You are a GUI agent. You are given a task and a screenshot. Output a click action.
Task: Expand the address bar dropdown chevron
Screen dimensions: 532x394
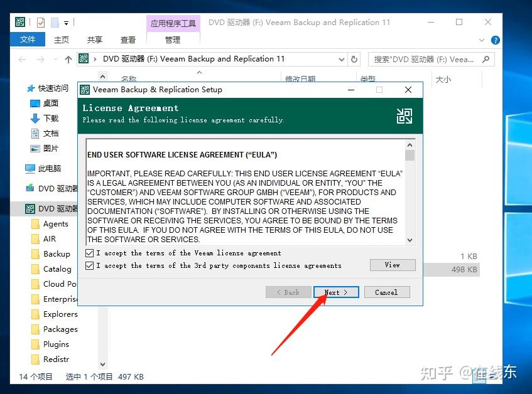click(341, 59)
